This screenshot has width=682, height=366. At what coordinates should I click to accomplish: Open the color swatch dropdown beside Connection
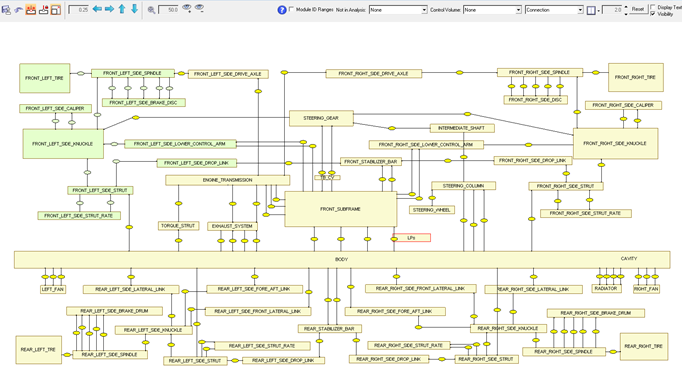[x=598, y=10]
